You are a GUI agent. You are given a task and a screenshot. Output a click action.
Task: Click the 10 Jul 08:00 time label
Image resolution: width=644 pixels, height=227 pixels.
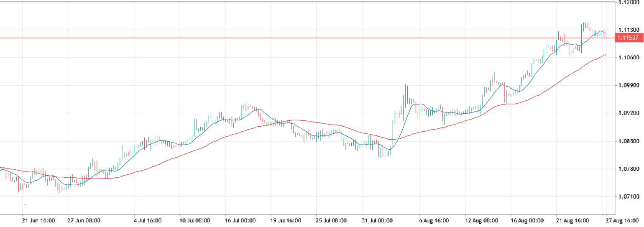pyautogui.click(x=195, y=220)
